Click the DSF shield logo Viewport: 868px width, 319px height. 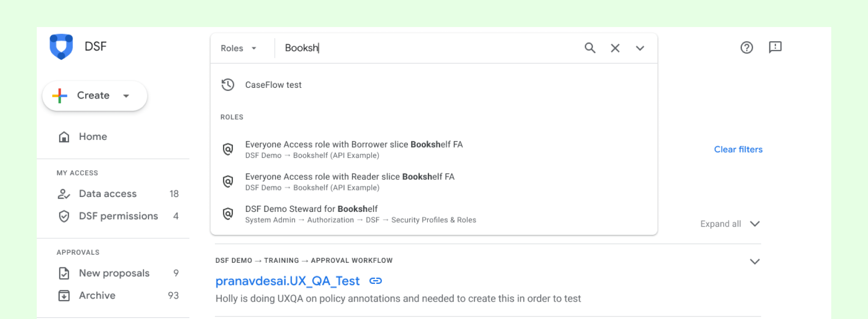click(61, 46)
